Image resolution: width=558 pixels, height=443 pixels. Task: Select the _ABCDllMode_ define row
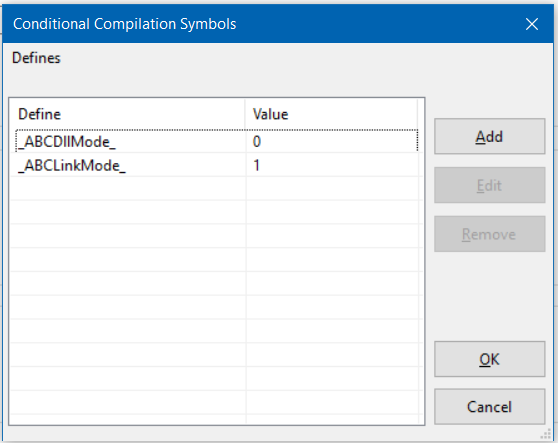click(217, 141)
